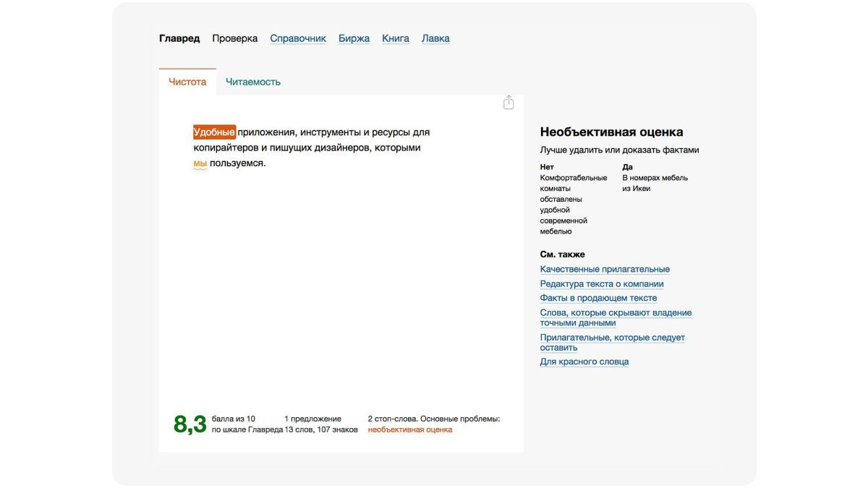The height and width of the screenshot is (488, 868).
Task: Open the article Для красного словца
Action: click(584, 361)
